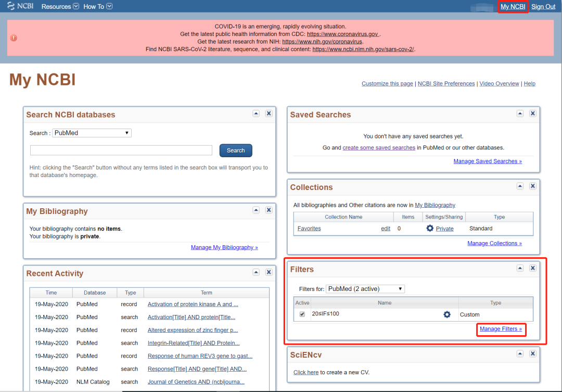Close the SciENcv panel
The image size is (562, 392).
coord(532,353)
